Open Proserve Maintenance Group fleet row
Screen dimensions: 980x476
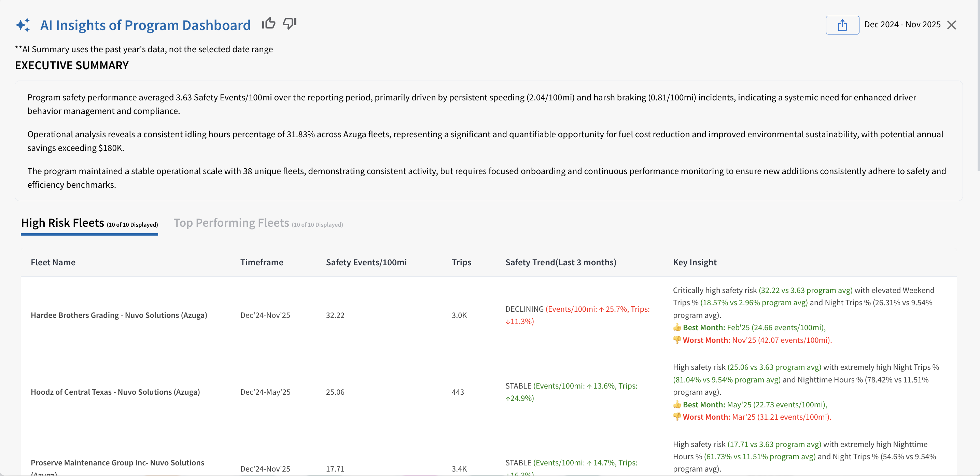(117, 463)
